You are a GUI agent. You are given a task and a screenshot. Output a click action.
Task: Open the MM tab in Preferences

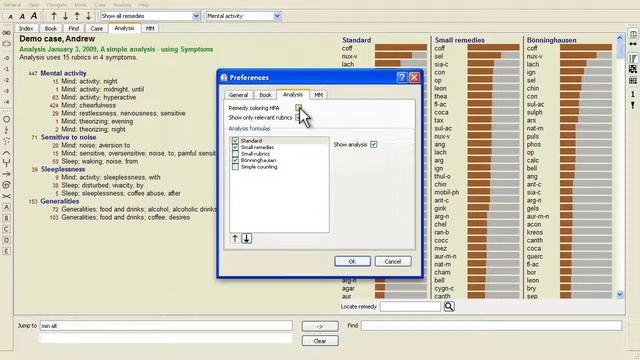click(318, 95)
